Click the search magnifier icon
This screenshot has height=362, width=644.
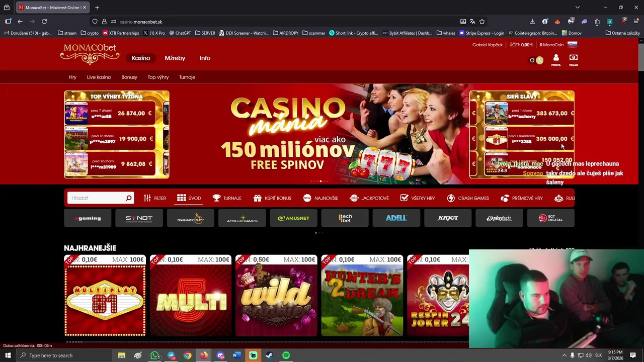(x=129, y=198)
